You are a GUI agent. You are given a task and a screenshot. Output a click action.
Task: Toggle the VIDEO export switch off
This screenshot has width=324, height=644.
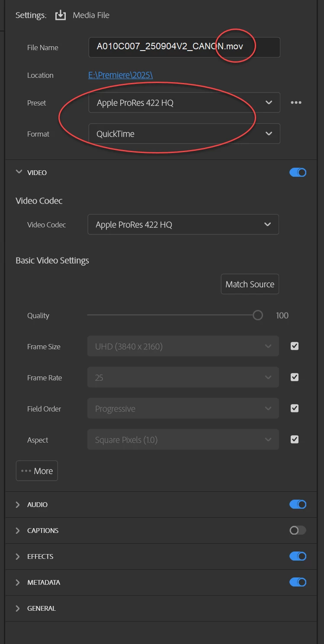click(298, 172)
